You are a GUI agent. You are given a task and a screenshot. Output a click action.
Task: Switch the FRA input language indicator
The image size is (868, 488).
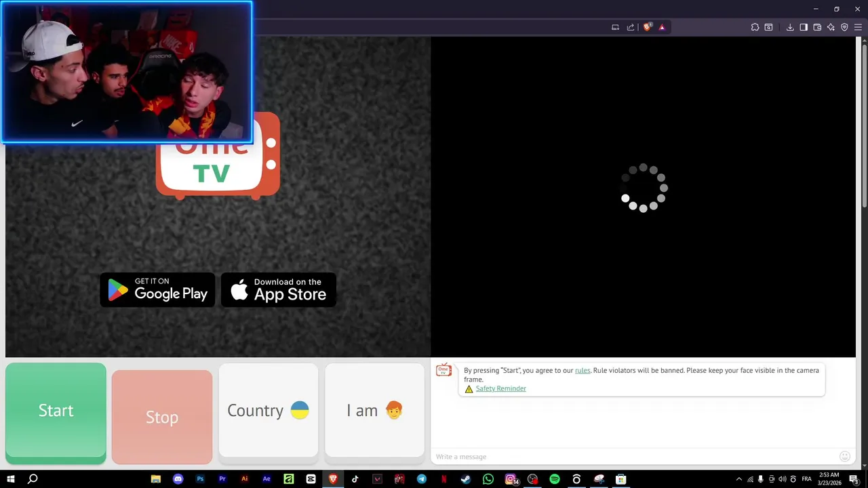pyautogui.click(x=807, y=479)
